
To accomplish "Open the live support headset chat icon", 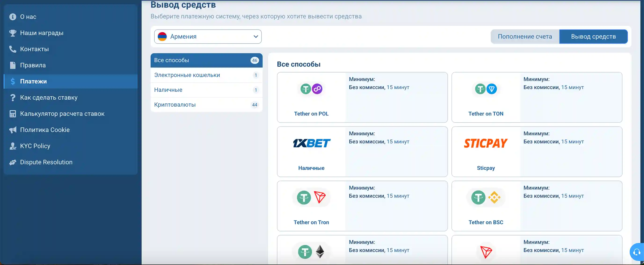I will [637, 252].
